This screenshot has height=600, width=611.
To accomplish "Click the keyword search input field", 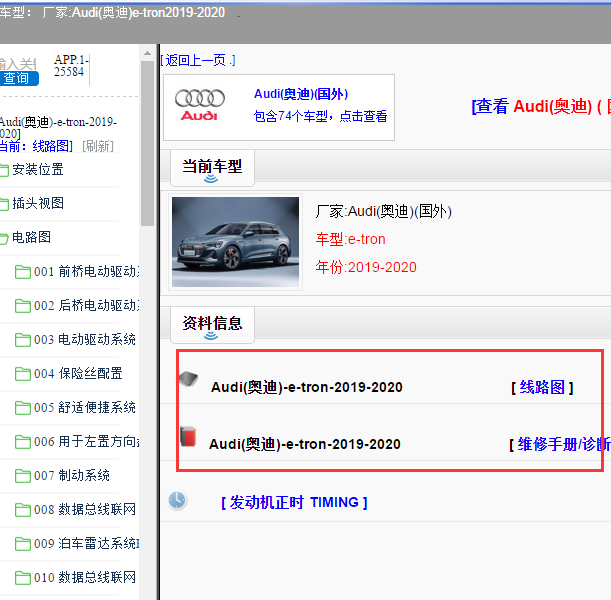I will pos(18,64).
